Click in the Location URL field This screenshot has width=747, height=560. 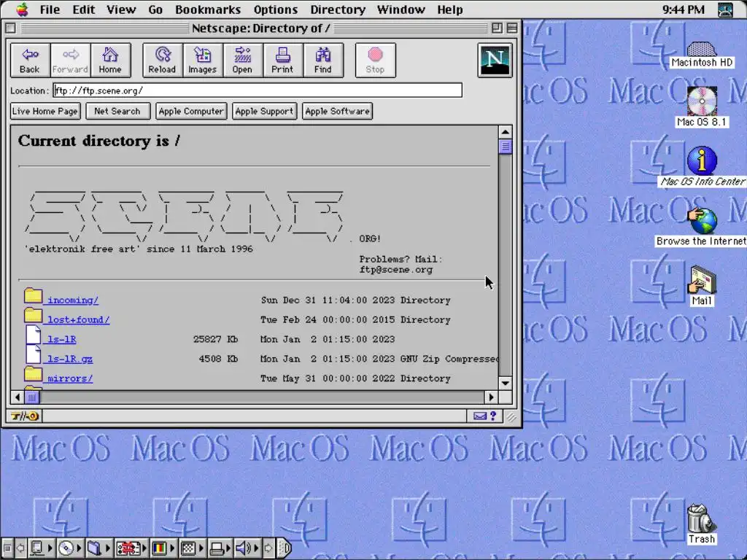tap(258, 90)
